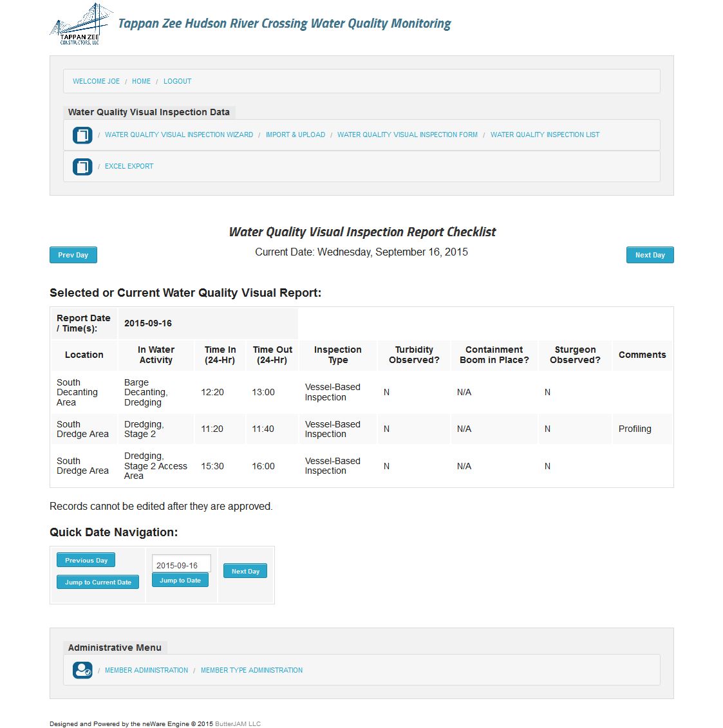
Task: Click the Jump to Date button
Action: pyautogui.click(x=180, y=581)
